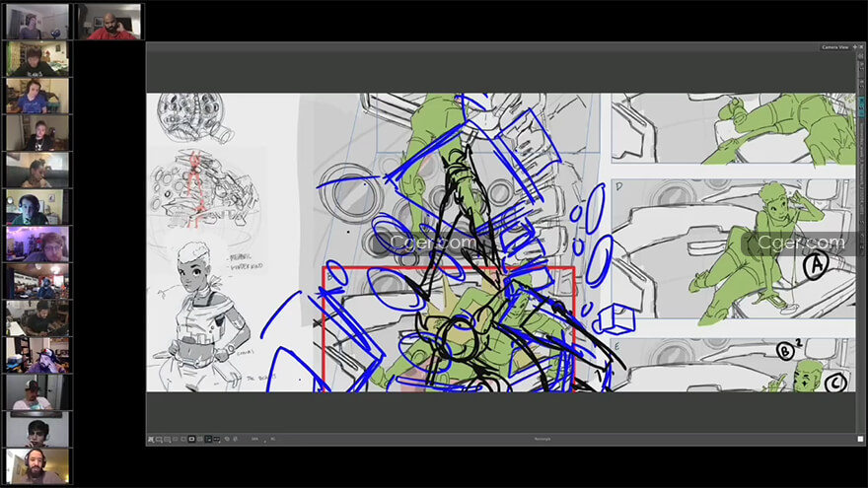Click the Rectangle tool label in the status bar
Image resolution: width=868 pixels, height=488 pixels.
click(x=542, y=439)
